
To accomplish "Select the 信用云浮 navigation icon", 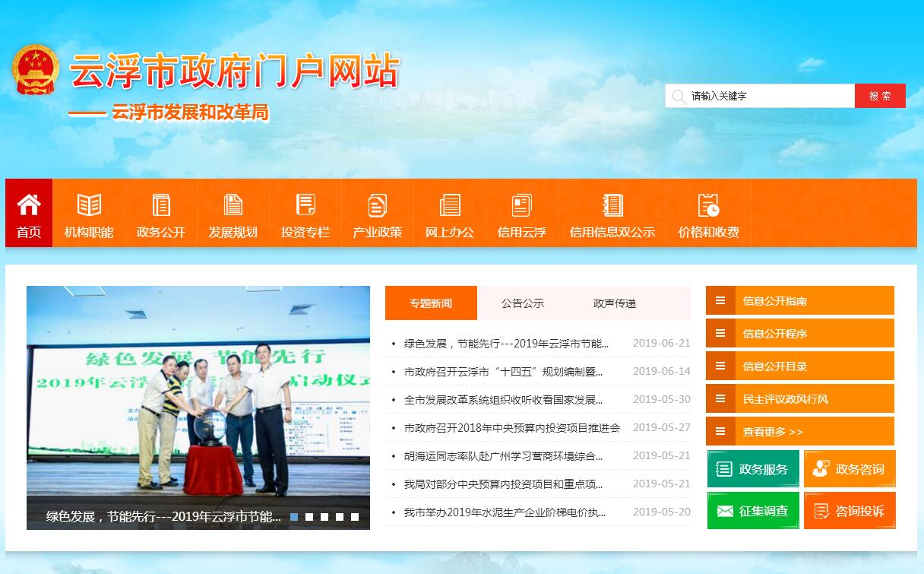I will [521, 205].
